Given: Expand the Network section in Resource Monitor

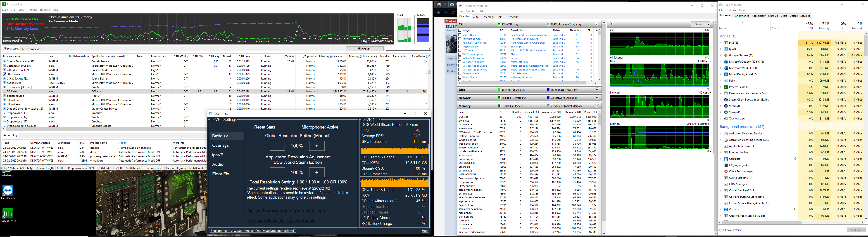Looking at the screenshot, I should point(597,98).
